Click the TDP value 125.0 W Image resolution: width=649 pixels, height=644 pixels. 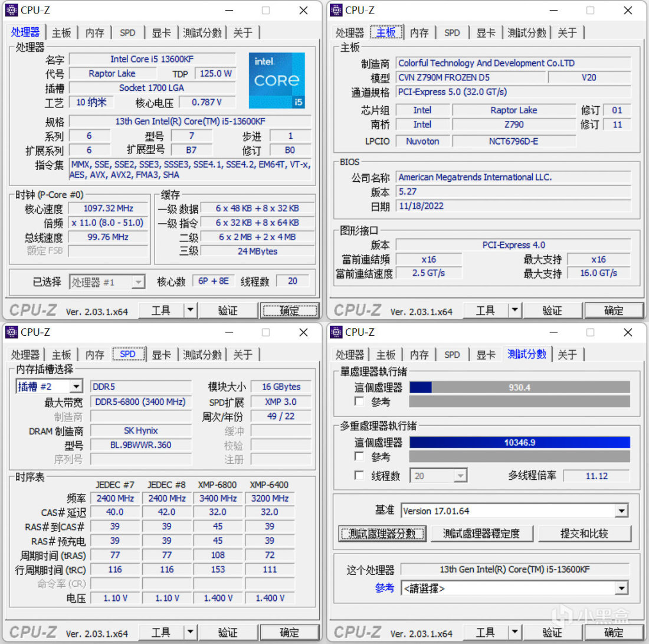215,73
